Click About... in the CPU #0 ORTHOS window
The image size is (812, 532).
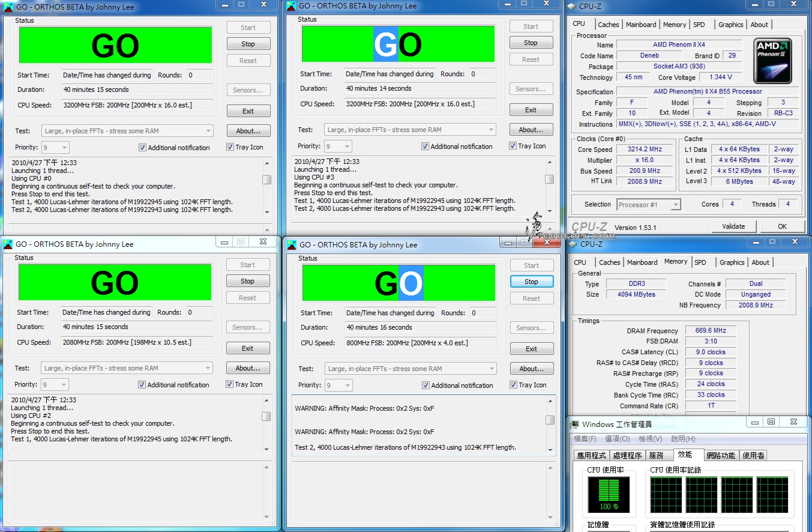click(248, 131)
